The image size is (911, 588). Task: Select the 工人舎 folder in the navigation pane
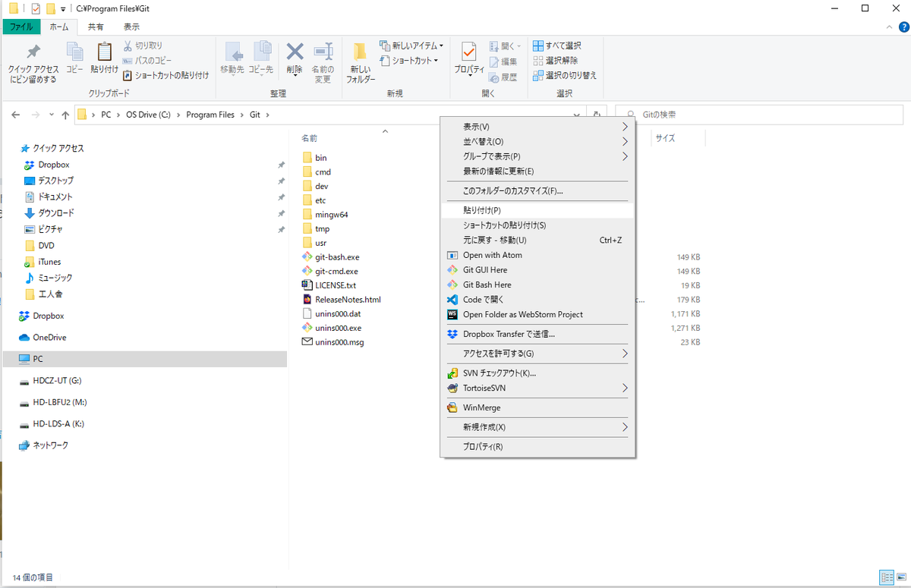point(43,294)
